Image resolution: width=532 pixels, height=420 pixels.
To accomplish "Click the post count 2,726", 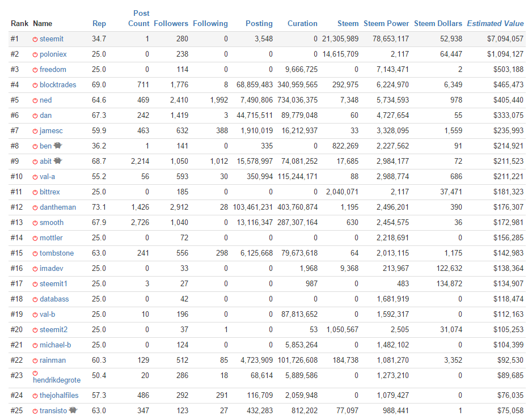I will coord(140,222).
